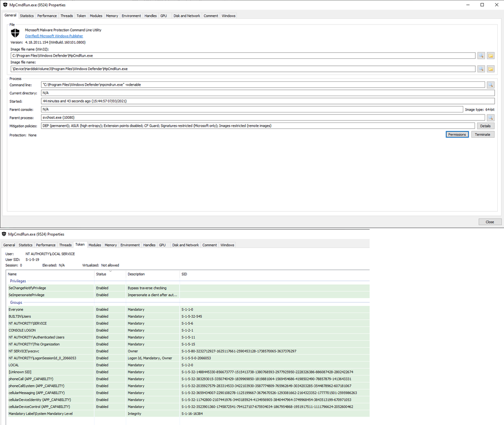The image size is (504, 425).
Task: Select the Everyone group row
Action: (188, 310)
